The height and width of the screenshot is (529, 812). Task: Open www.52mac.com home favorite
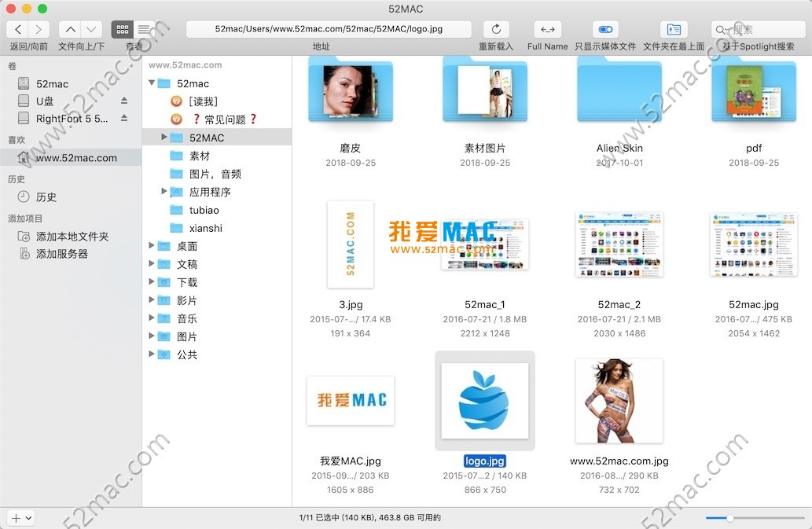[71, 157]
